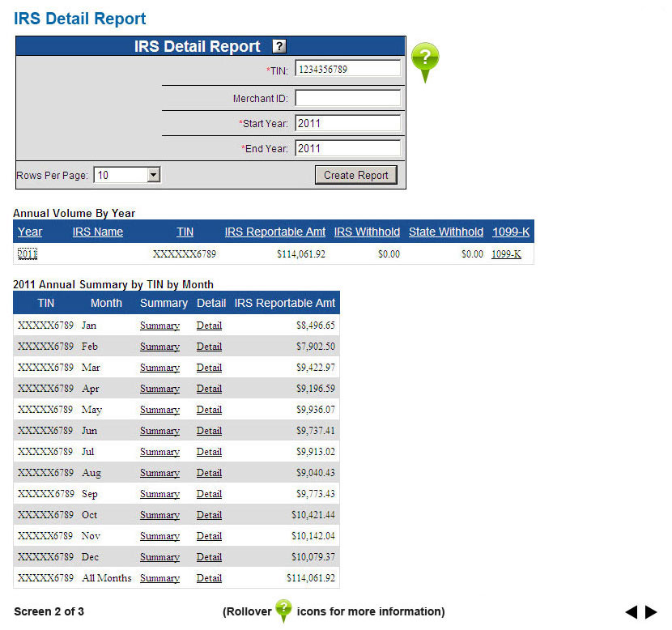Click the End Year input field

347,148
